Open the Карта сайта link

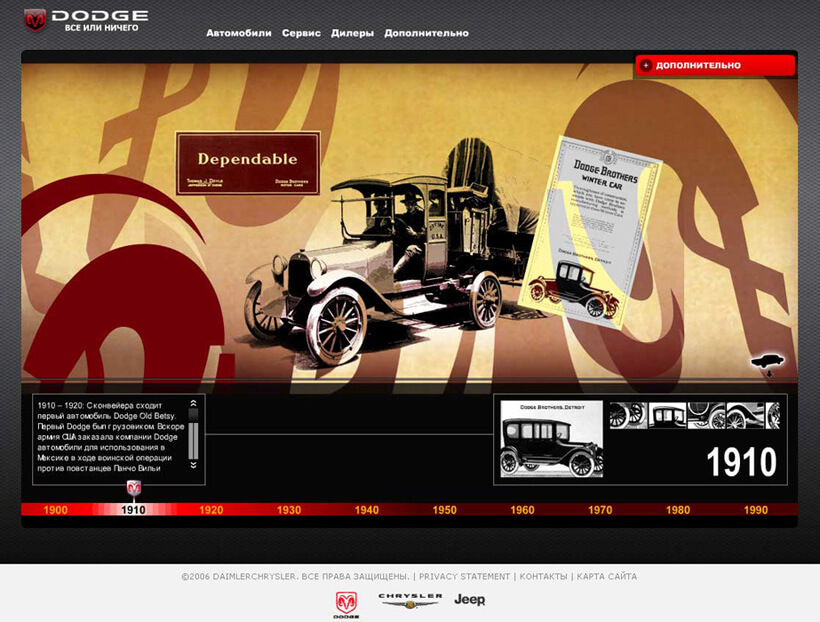pos(604,577)
